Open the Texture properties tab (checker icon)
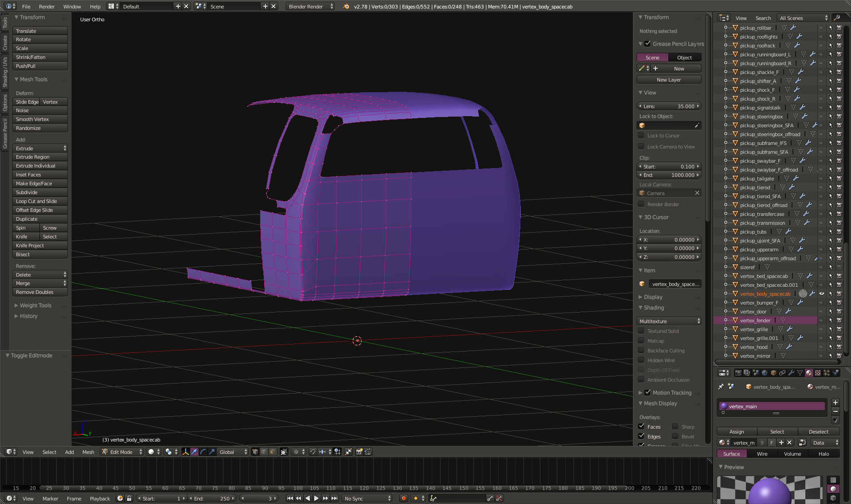Screen dimensions: 851x504 click(x=818, y=373)
